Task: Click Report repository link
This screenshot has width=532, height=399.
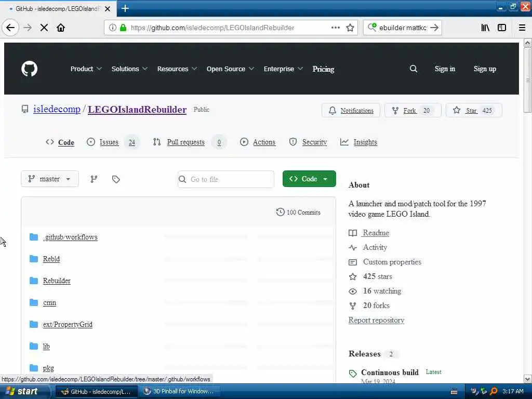Action: pos(376,320)
